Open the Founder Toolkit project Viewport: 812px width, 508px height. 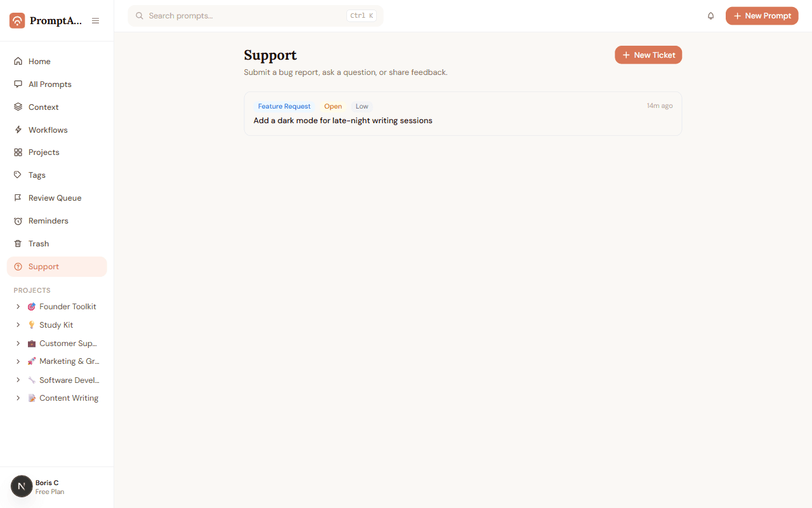pyautogui.click(x=68, y=307)
